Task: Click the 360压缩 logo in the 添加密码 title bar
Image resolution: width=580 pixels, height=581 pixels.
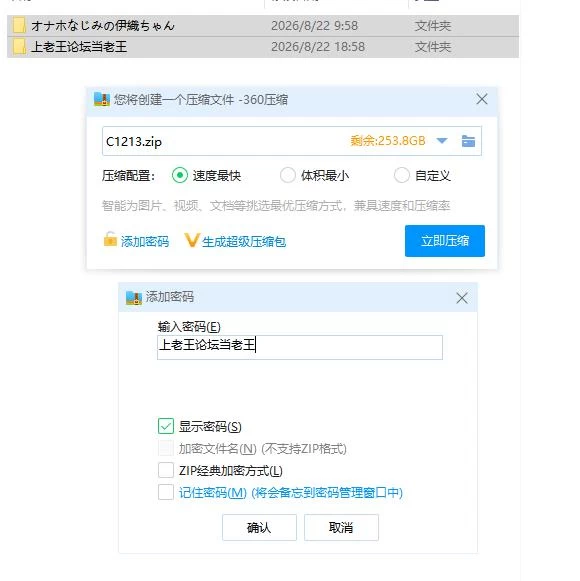Action: pos(134,298)
